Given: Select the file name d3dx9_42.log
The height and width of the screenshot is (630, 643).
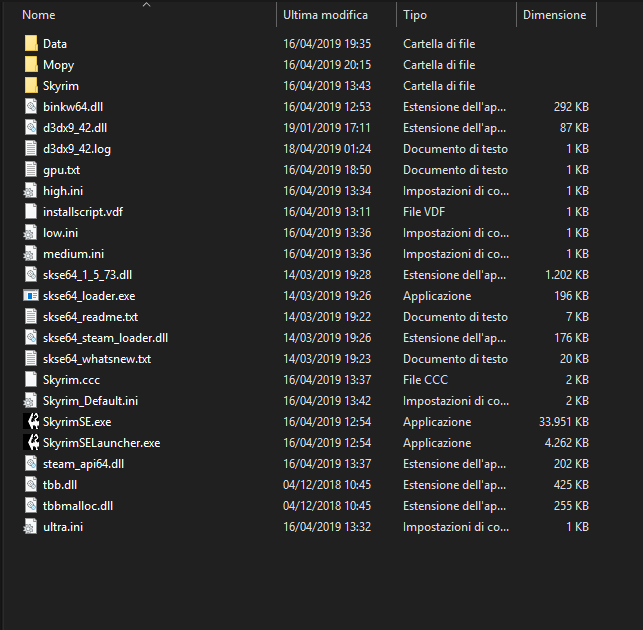Looking at the screenshot, I should click(77, 149).
